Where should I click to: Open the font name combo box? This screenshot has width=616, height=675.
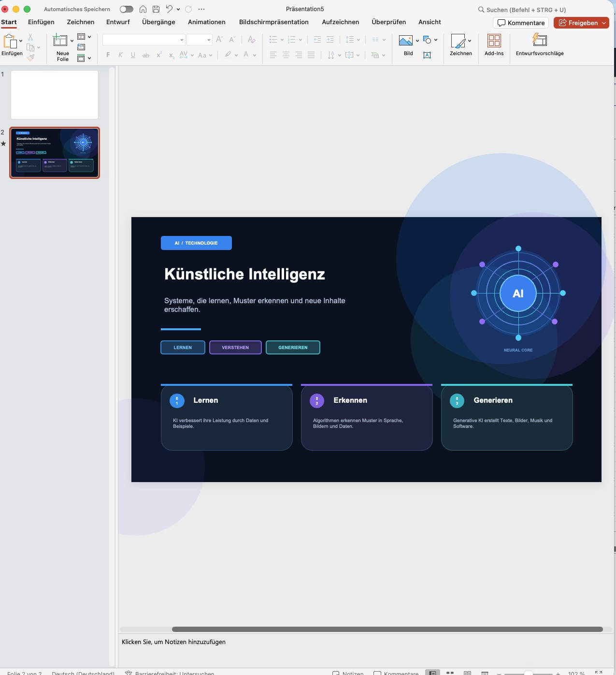coord(143,40)
